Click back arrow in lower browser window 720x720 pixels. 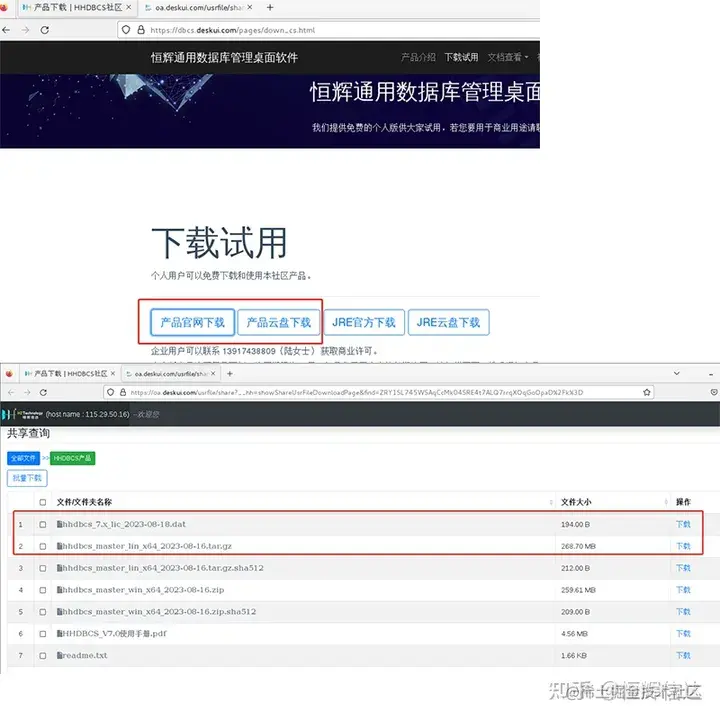[11, 393]
